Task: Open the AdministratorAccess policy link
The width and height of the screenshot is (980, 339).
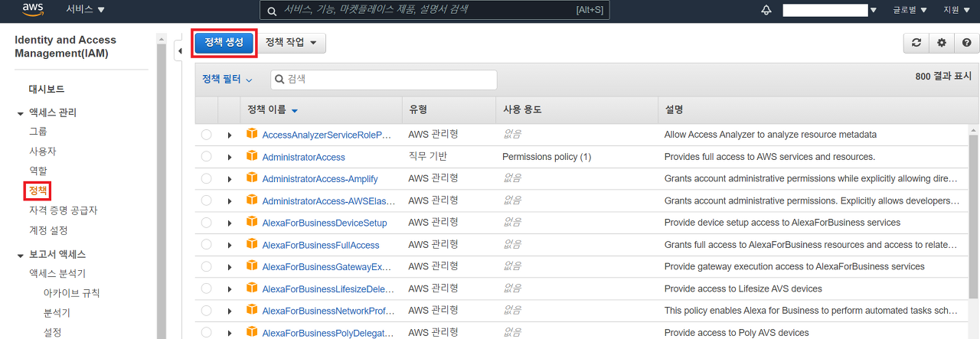Action: pos(303,157)
